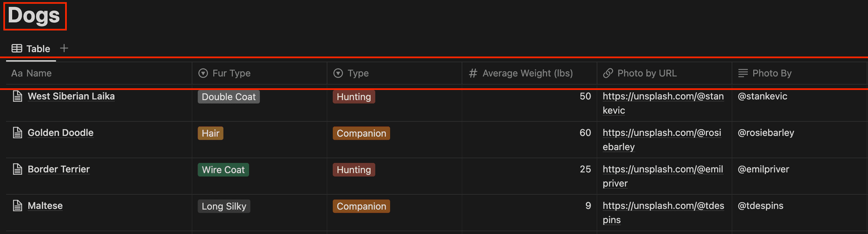Click the Dogs database title

pos(34,16)
